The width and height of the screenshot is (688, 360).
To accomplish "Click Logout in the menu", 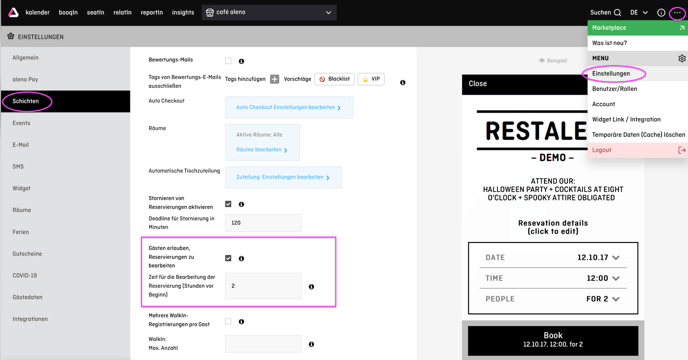I will (638, 150).
